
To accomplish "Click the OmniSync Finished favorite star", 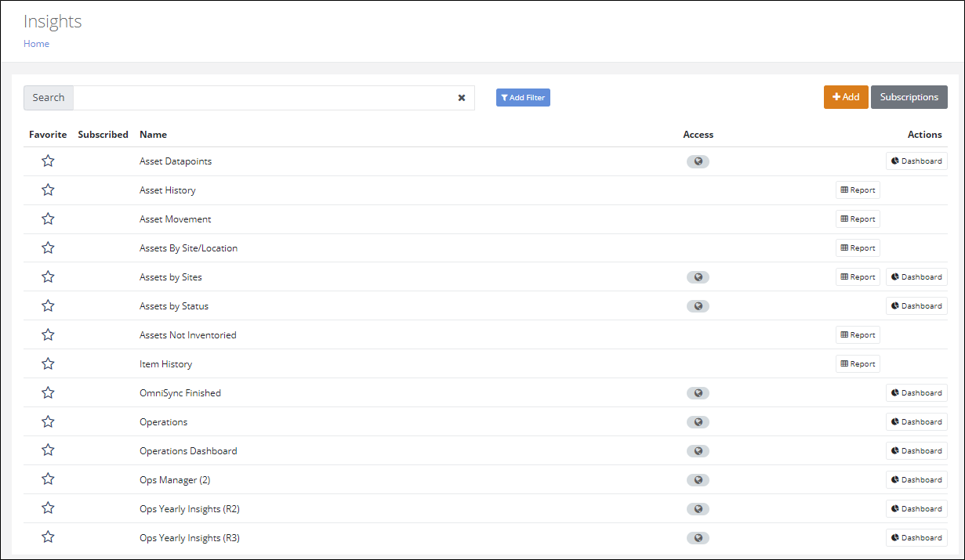I will [x=48, y=393].
